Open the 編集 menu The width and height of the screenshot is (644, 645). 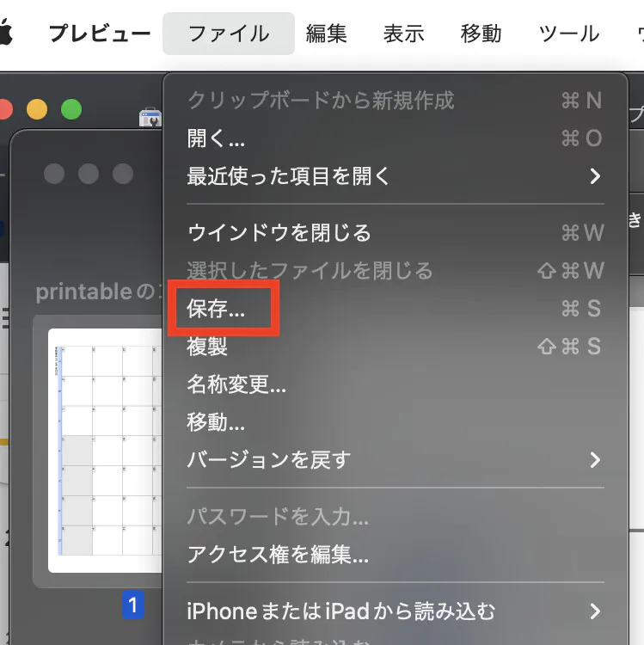pos(326,34)
